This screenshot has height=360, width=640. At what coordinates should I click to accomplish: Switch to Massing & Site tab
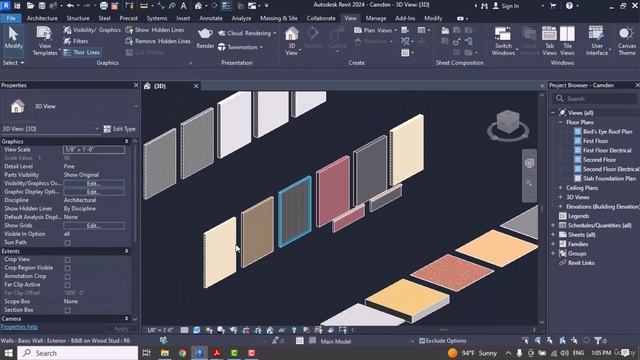pos(279,18)
